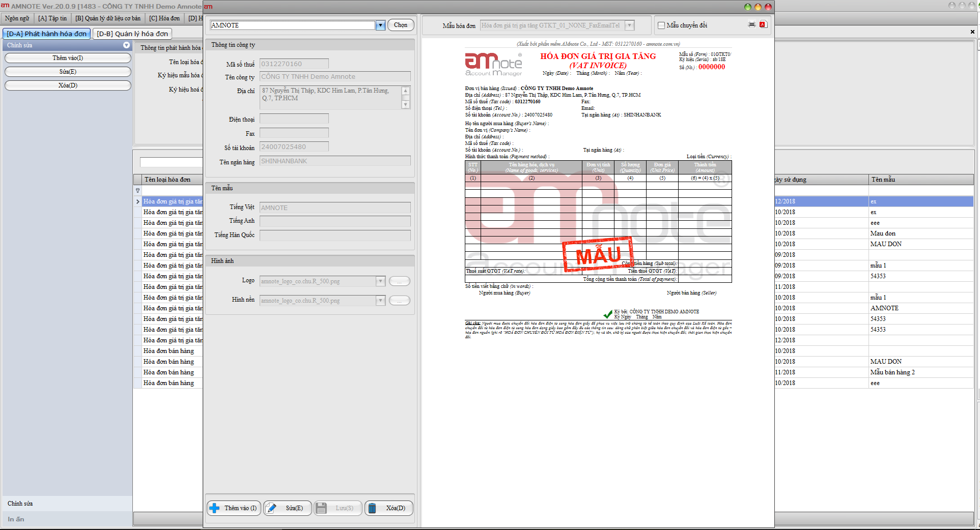Click the Sửa(E) button with the pencil icon
Screen dimensions: 980x530
[x=287, y=508]
